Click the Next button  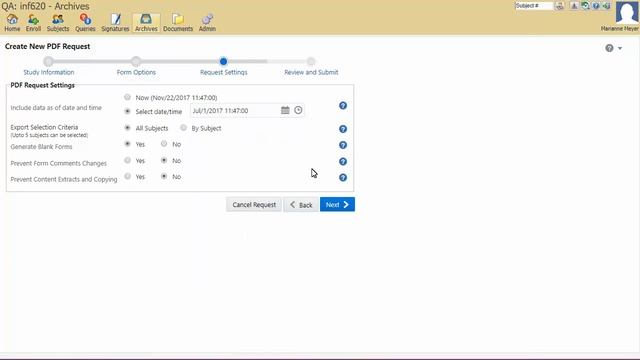[x=337, y=204]
